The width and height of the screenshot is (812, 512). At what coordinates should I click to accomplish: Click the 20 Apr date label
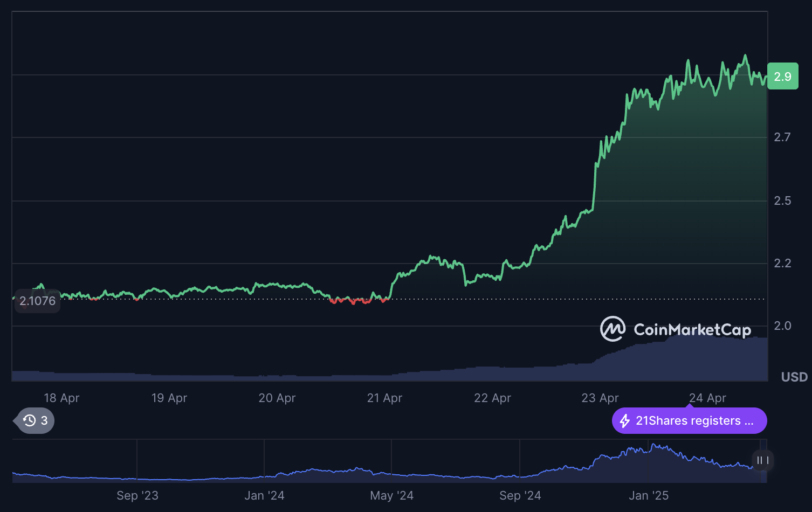click(277, 398)
